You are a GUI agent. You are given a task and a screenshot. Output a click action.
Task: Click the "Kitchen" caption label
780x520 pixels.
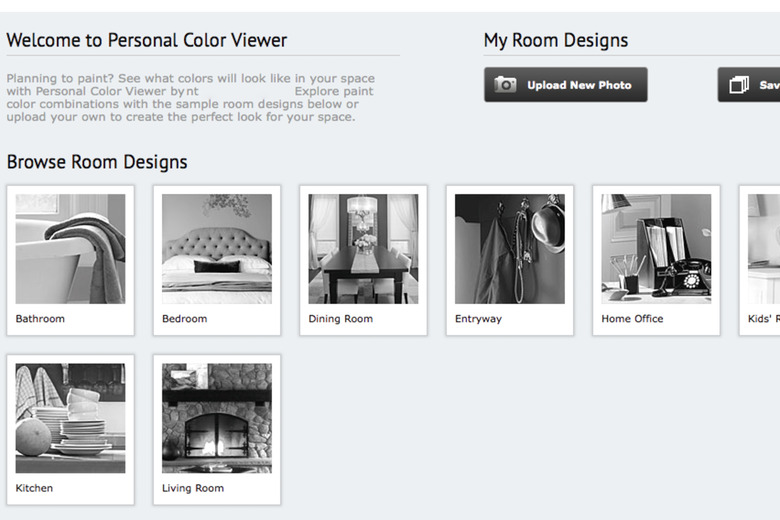pos(34,488)
